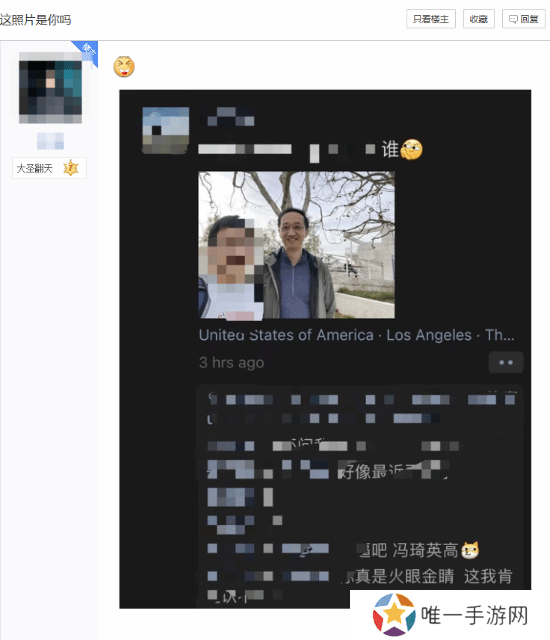Click the gold star level icon
Screen dimensions: 550x640
(71, 168)
